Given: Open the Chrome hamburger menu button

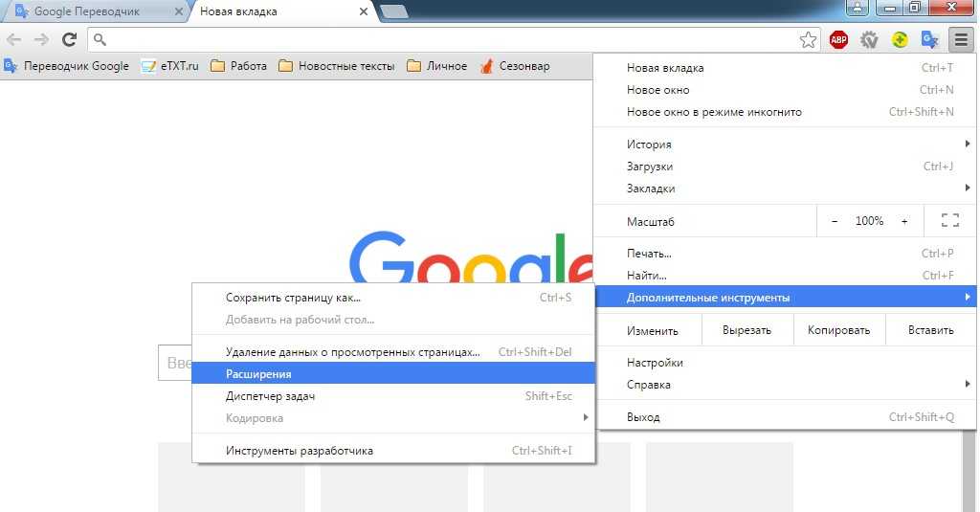Looking at the screenshot, I should coord(960,39).
